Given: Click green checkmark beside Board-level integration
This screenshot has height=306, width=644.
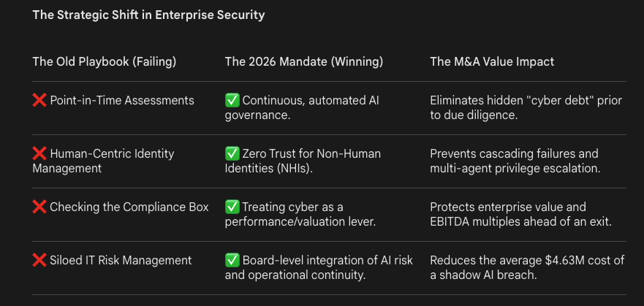Looking at the screenshot, I should [x=232, y=261].
